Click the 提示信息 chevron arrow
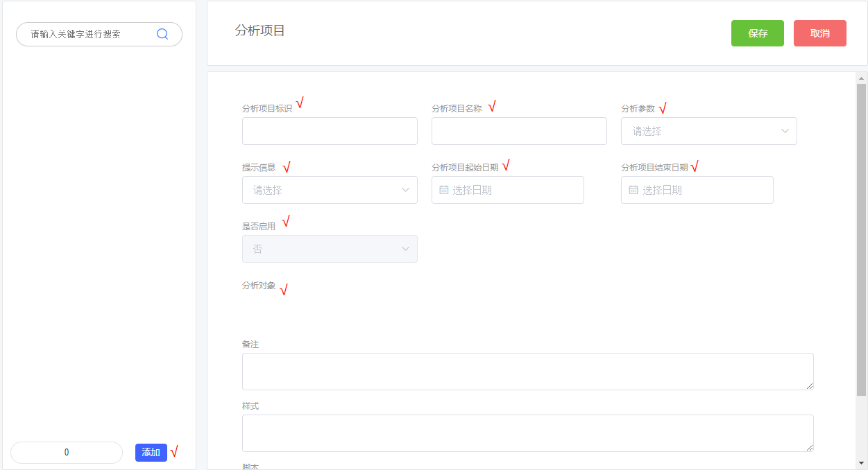The width and height of the screenshot is (868, 470). pyautogui.click(x=406, y=190)
